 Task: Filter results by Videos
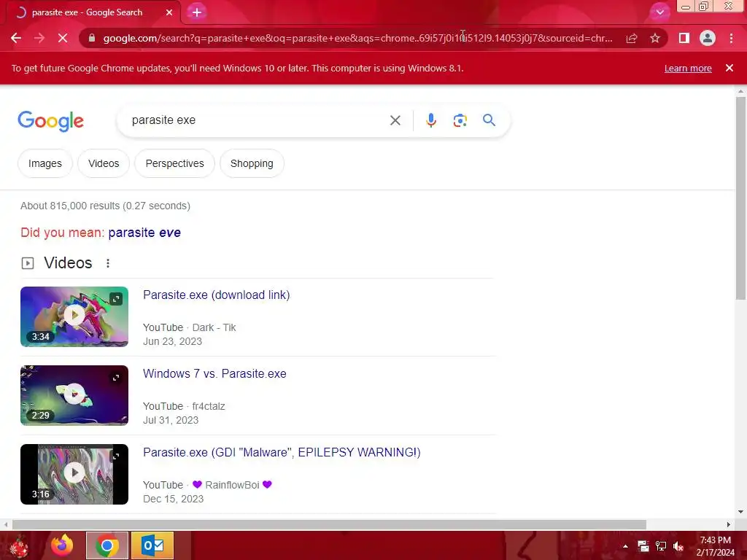click(104, 163)
